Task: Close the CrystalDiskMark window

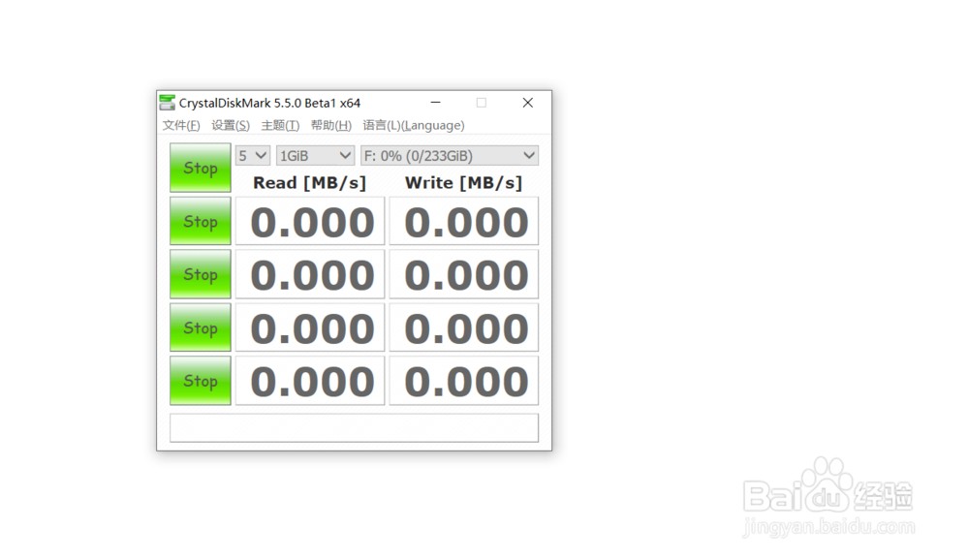Action: click(528, 103)
